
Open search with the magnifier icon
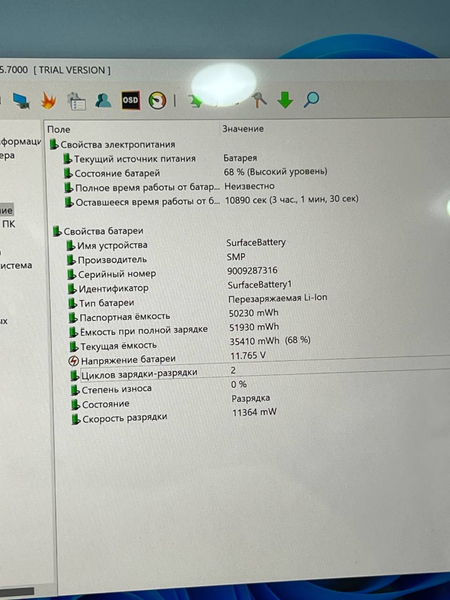coord(311,99)
